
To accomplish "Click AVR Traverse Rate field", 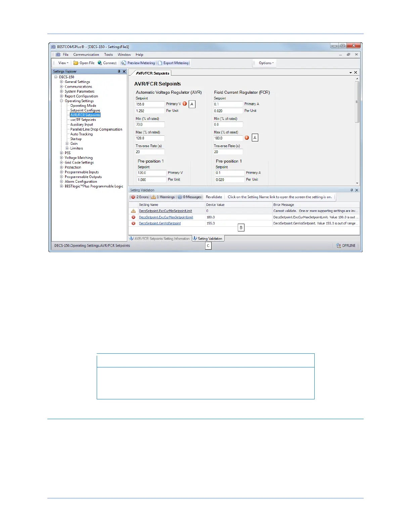I will click(150, 152).
